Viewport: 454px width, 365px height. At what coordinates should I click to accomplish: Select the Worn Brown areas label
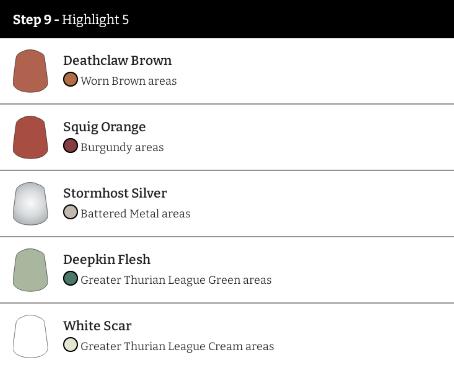[x=129, y=81]
